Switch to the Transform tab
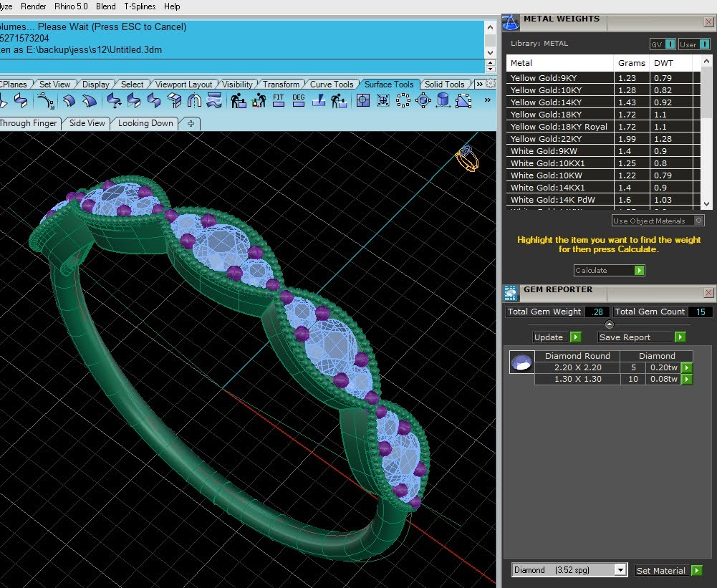 pyautogui.click(x=281, y=84)
